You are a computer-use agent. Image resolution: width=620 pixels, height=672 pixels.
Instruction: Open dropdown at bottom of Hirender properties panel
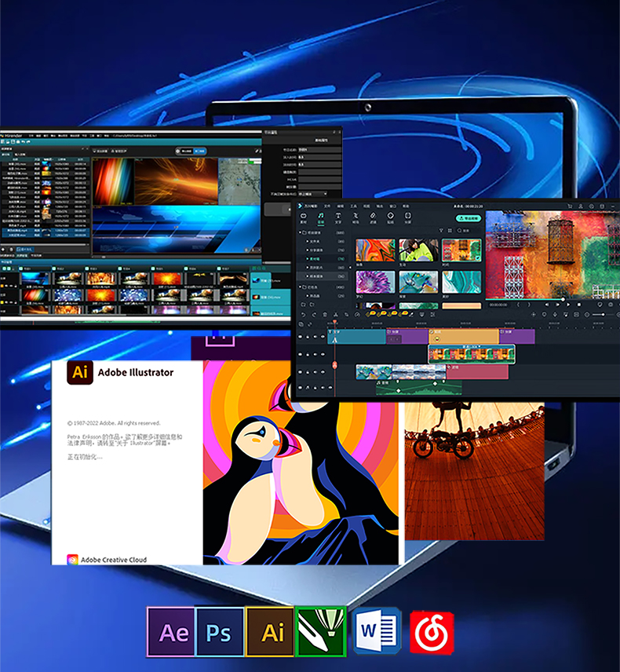click(x=312, y=194)
